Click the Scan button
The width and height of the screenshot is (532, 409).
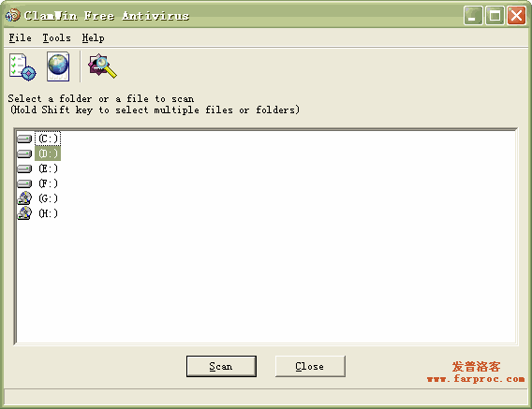point(221,366)
